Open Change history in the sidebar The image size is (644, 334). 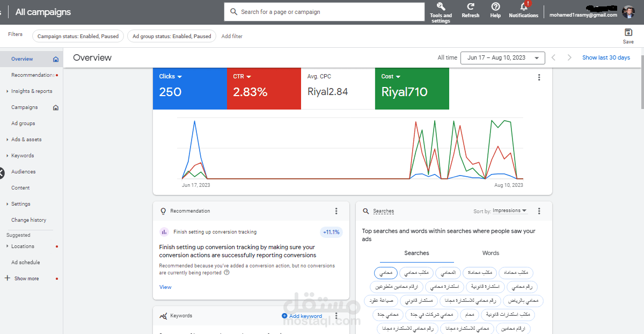pos(29,220)
